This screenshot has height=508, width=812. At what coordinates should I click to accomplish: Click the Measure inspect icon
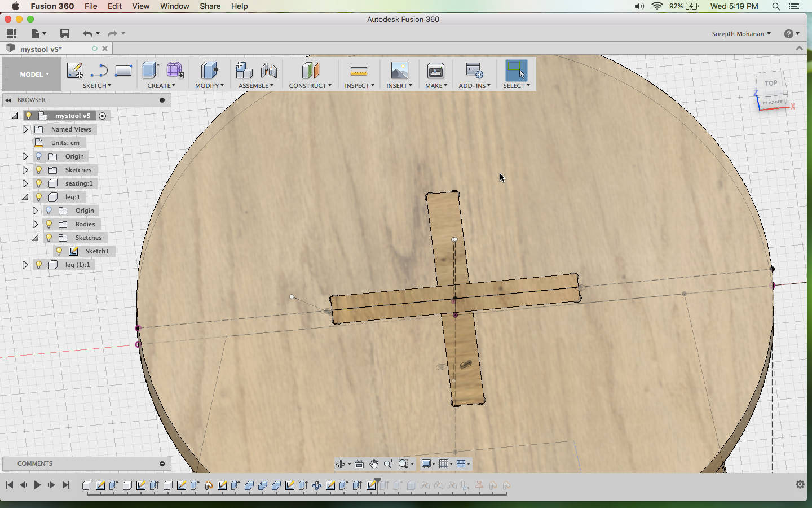[x=359, y=71]
